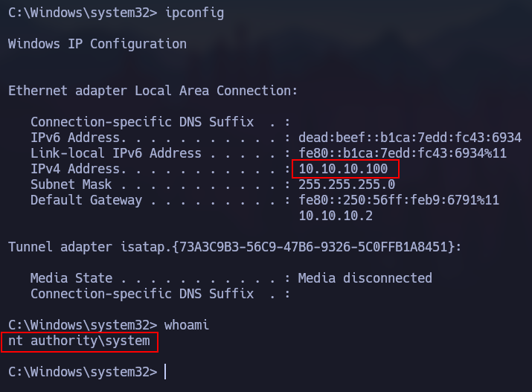The height and width of the screenshot is (392, 532).
Task: Click Ethernet adapter Local Area Connection heading
Action: (x=153, y=91)
